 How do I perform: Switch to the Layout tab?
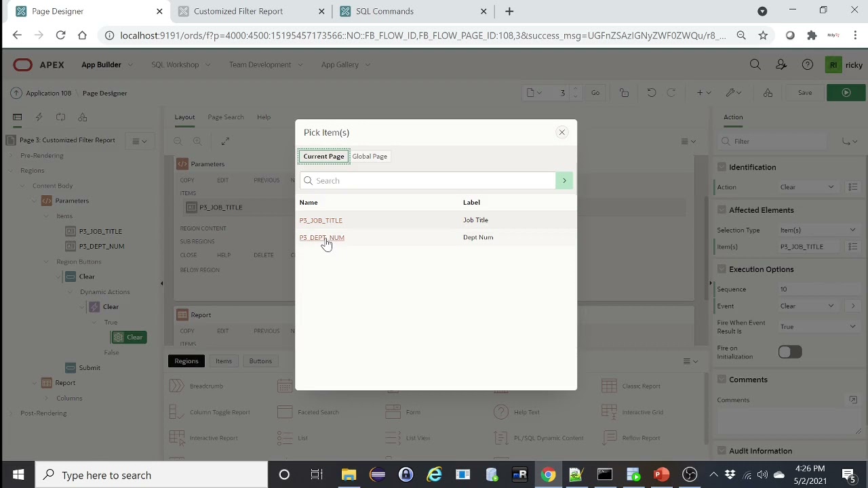[x=184, y=117]
